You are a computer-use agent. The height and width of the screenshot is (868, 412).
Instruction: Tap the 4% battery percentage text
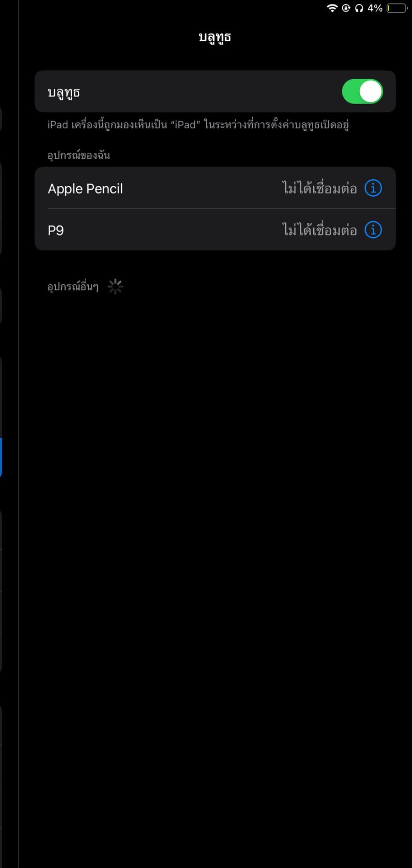375,8
